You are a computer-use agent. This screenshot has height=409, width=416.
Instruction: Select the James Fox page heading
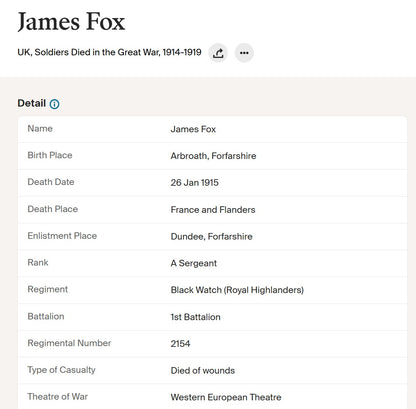click(x=71, y=22)
